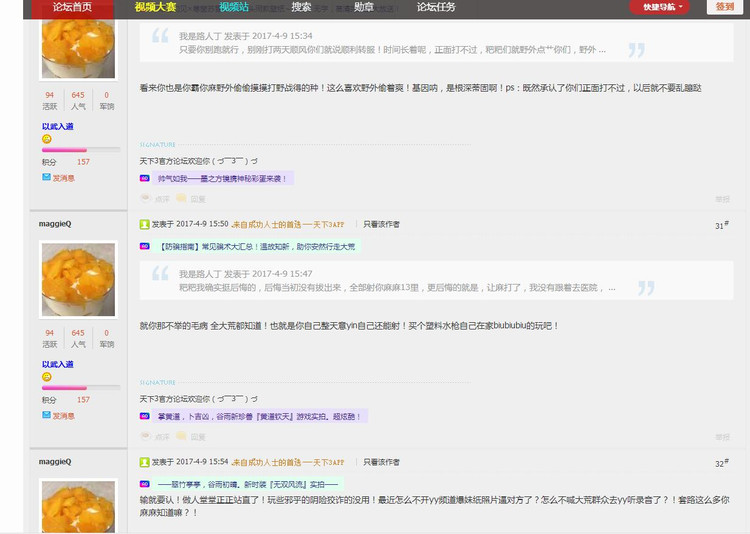Click post text starting 就你那不举的毛病
750x534 pixels.
point(349,325)
